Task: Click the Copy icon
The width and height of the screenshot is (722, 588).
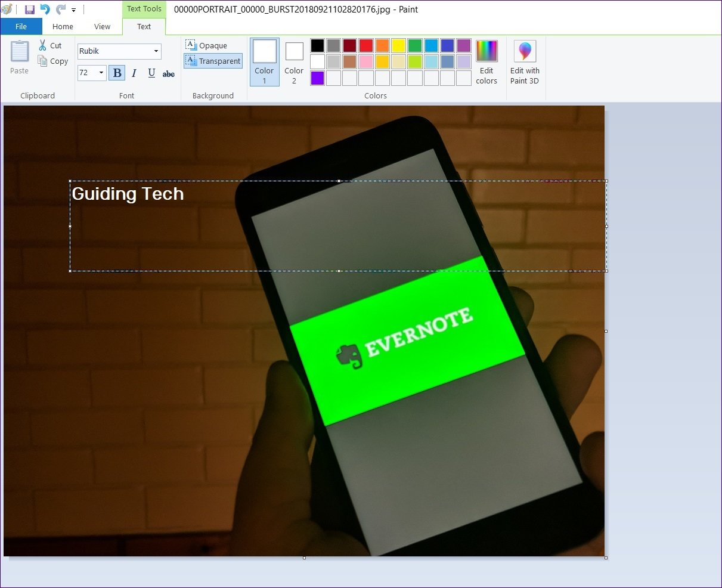Action: coord(43,61)
